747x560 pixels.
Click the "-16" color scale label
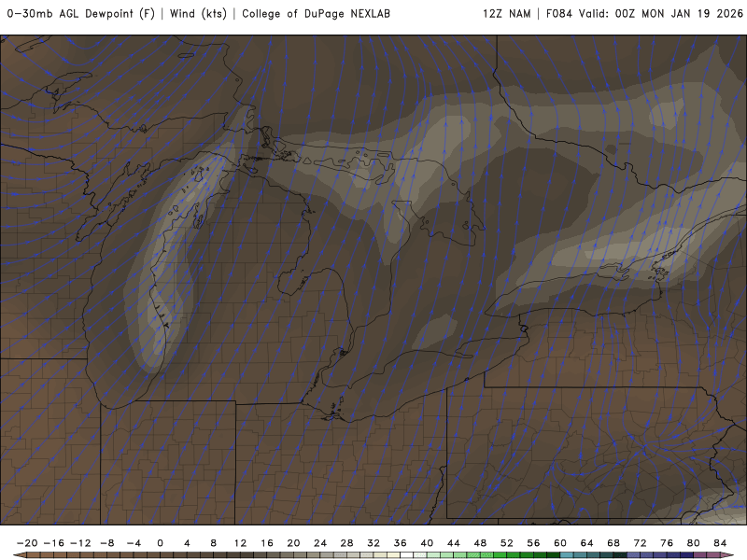(53, 543)
